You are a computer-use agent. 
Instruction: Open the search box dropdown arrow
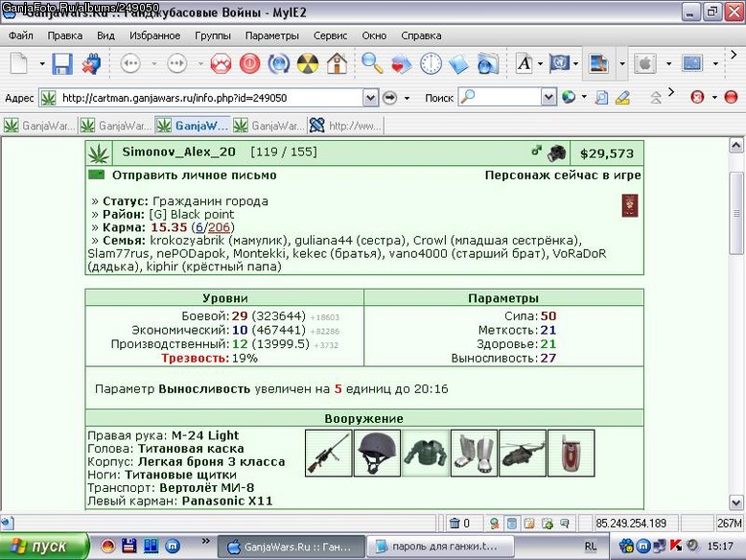click(548, 98)
